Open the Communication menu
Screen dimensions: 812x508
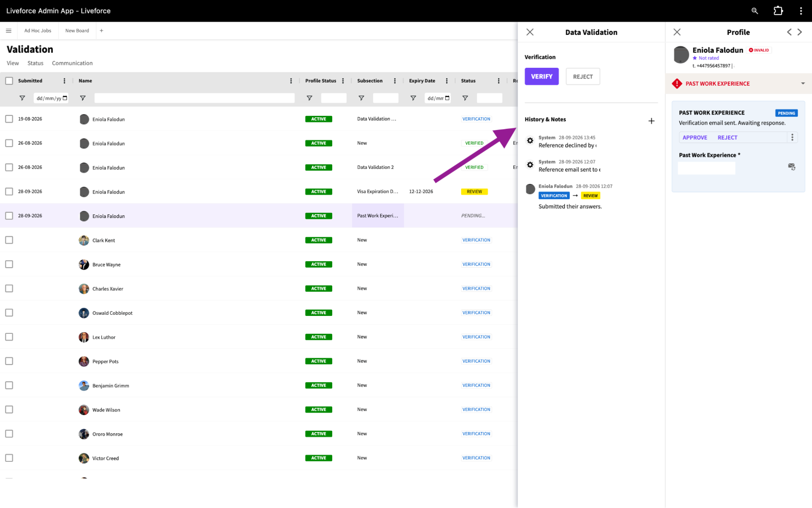coord(72,63)
